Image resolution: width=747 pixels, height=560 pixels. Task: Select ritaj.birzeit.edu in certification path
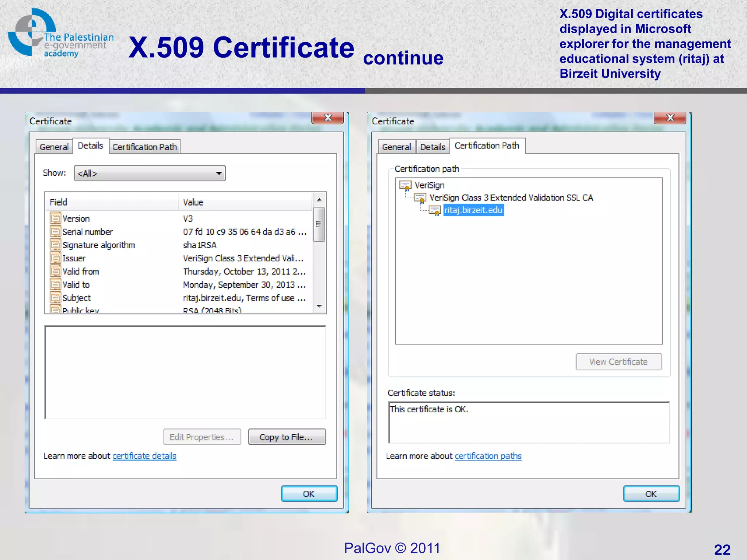[473, 210]
